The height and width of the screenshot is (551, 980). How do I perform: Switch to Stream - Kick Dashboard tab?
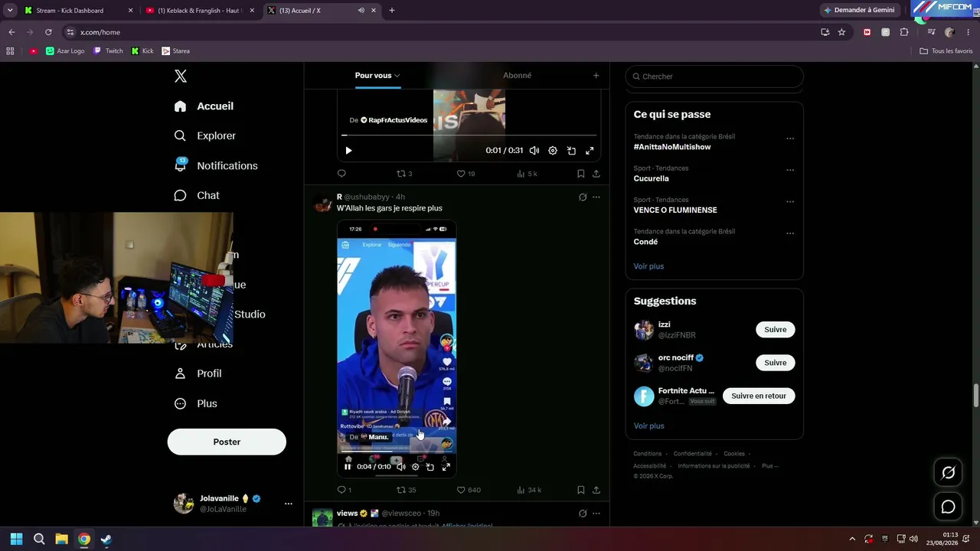pos(78,11)
